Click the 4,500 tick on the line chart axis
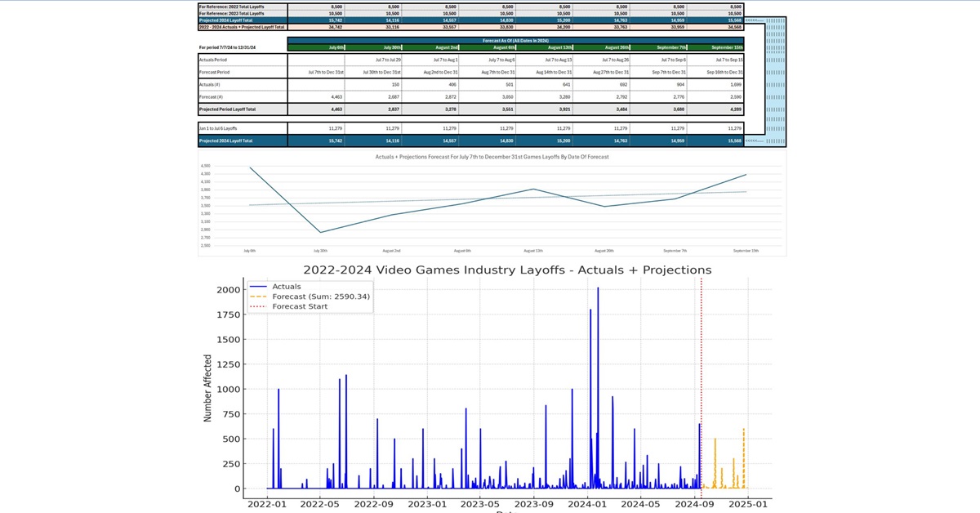 click(205, 167)
